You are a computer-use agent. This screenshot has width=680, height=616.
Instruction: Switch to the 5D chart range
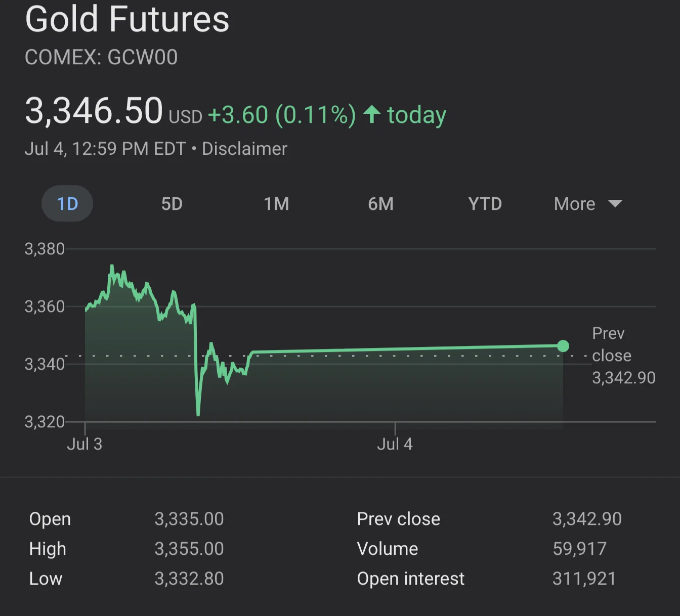172,204
